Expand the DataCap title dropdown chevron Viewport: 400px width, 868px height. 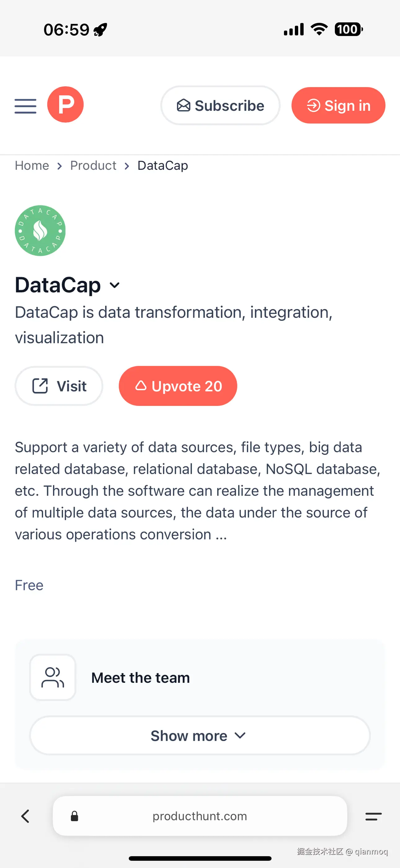tap(115, 286)
